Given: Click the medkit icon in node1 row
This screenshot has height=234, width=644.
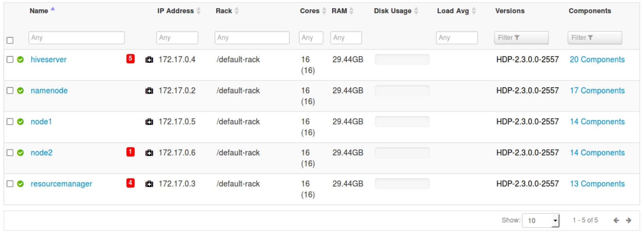Looking at the screenshot, I should (x=149, y=122).
